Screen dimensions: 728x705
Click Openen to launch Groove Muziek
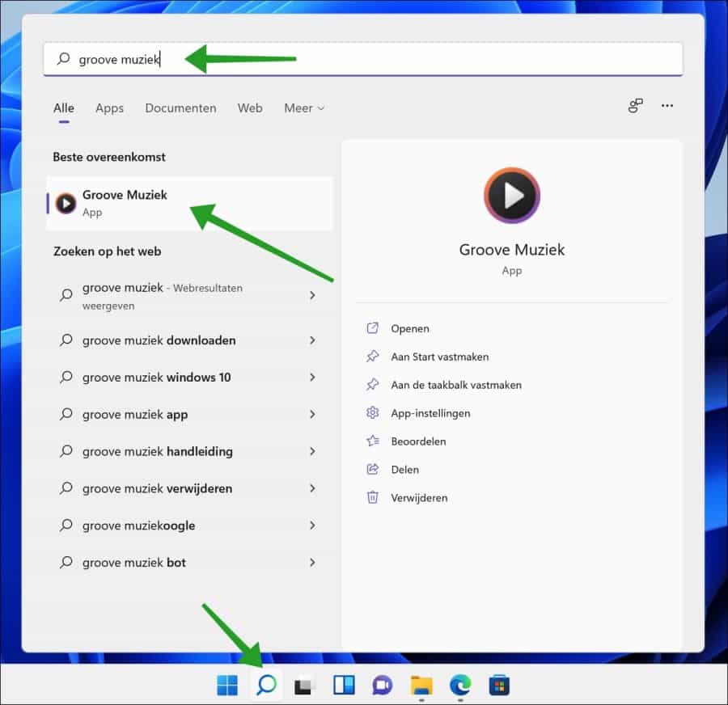point(410,328)
